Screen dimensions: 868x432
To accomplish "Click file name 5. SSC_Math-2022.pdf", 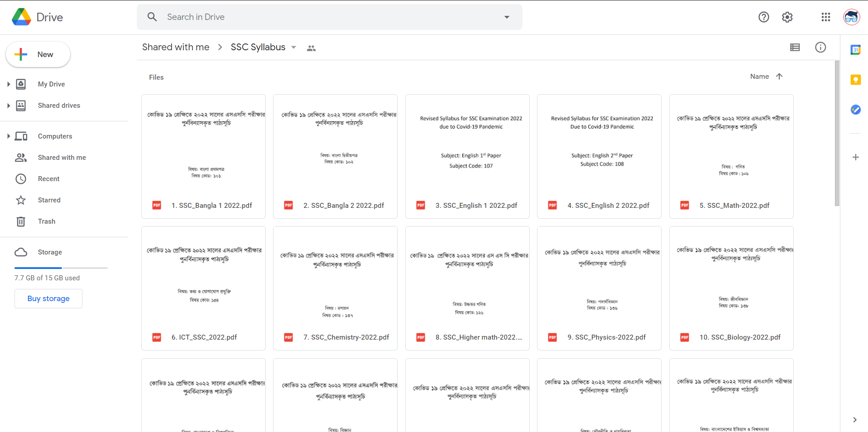I will pyautogui.click(x=734, y=206).
